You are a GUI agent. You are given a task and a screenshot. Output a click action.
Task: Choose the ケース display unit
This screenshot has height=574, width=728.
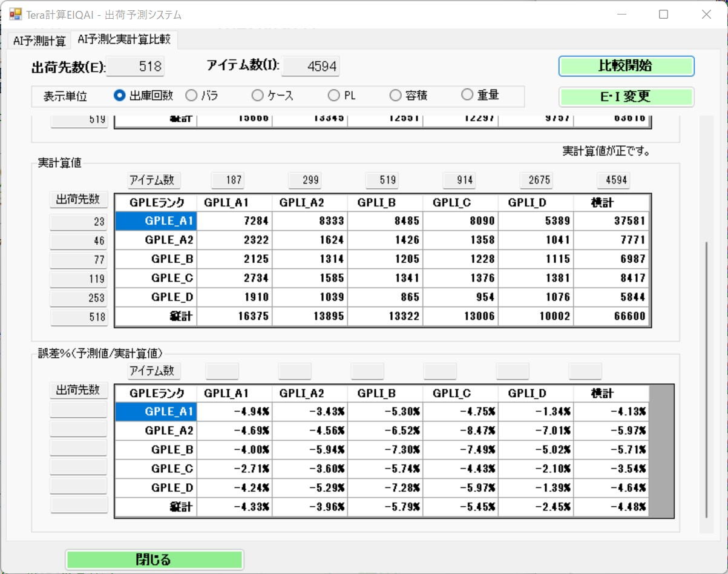tap(273, 95)
